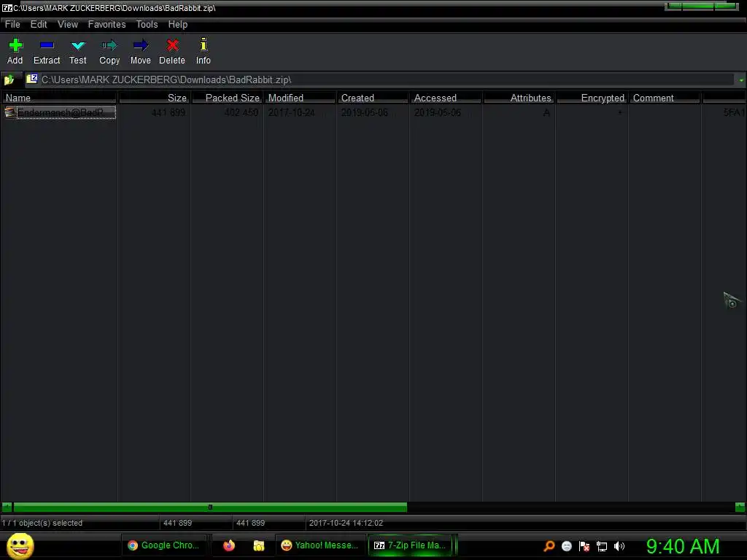Switch to Google Chrome in taskbar
This screenshot has width=747, height=560.
(164, 545)
